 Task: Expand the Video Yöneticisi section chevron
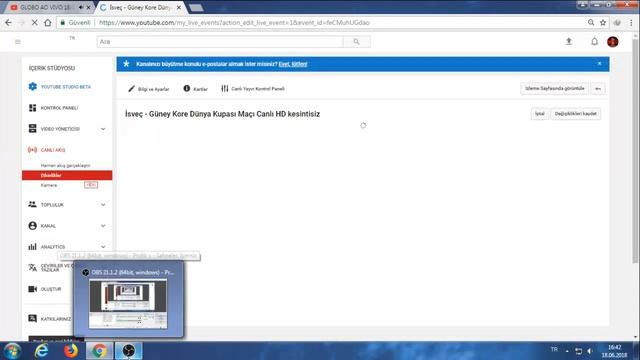tap(103, 129)
